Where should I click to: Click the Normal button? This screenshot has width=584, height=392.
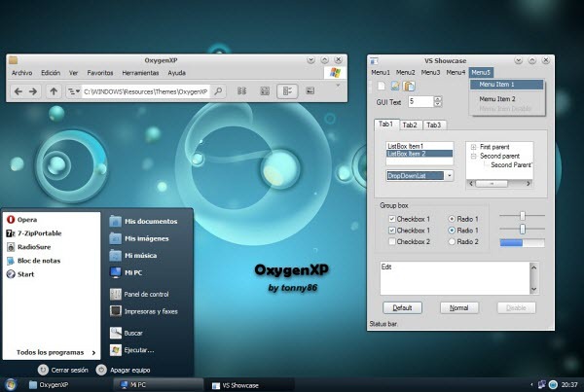pos(458,308)
